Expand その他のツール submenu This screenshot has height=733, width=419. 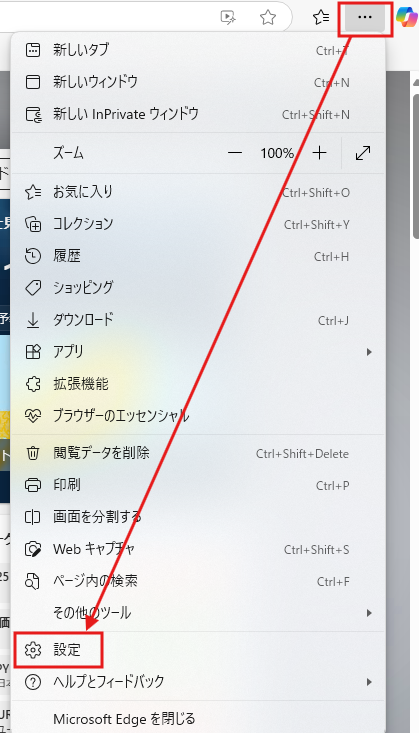(198, 612)
